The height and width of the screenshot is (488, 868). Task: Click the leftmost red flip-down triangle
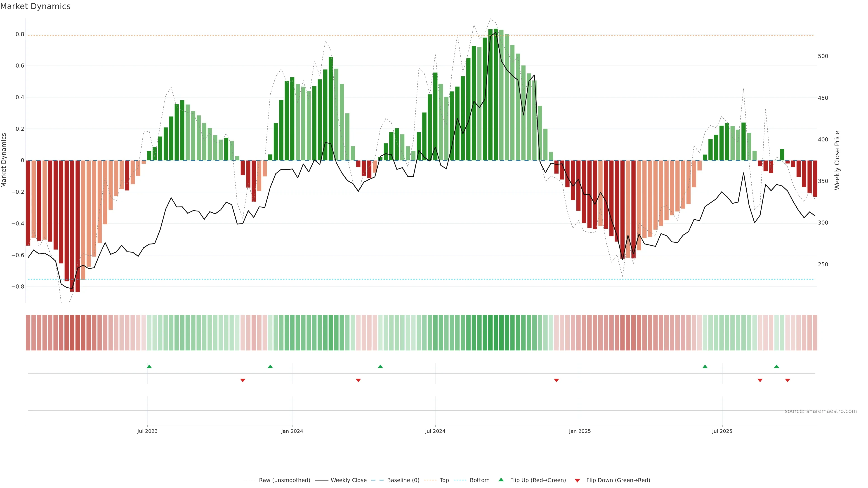[243, 380]
